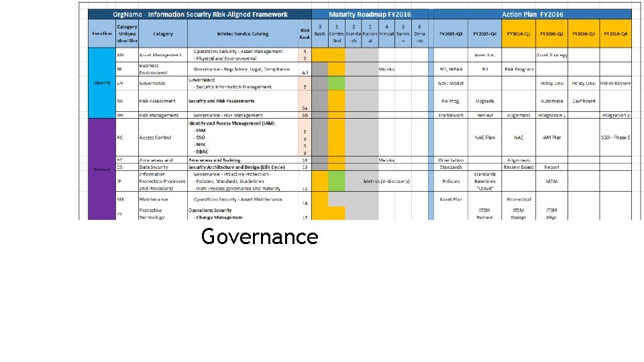Click the Function column header
644x362 pixels.
pos(102,34)
